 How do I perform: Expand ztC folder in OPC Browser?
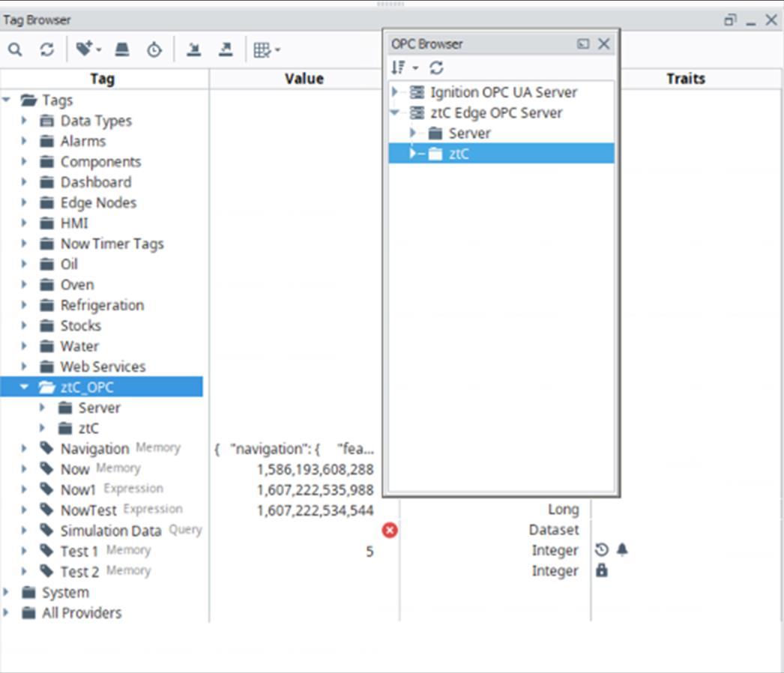coord(413,154)
